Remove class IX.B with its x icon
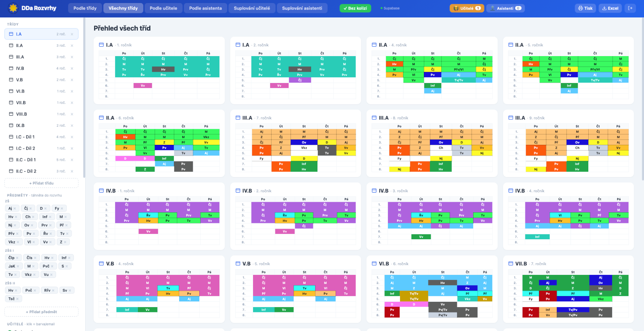Image resolution: width=644 pixels, height=331 pixels. [x=72, y=125]
